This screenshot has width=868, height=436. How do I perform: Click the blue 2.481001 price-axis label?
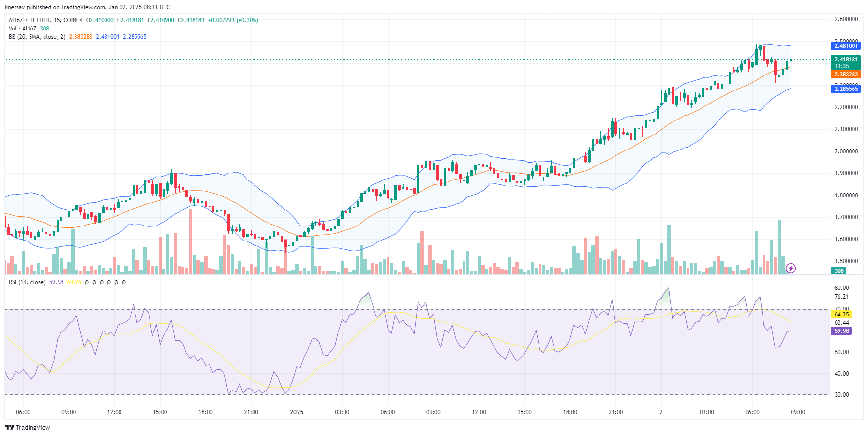(846, 46)
